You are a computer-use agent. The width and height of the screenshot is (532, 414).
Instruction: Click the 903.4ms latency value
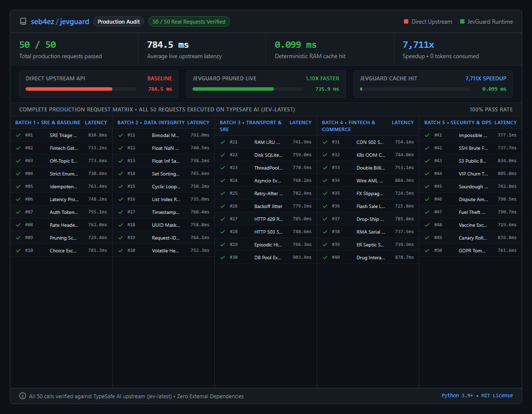pyautogui.click(x=302, y=257)
